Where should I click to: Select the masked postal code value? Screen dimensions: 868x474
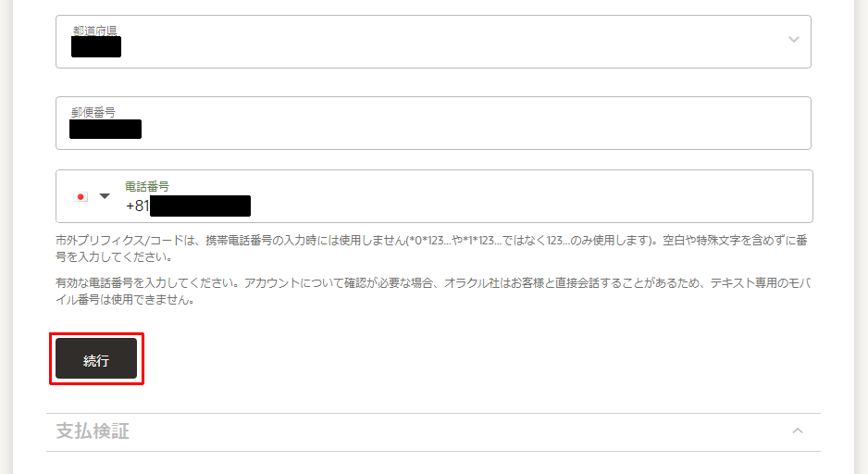[105, 129]
